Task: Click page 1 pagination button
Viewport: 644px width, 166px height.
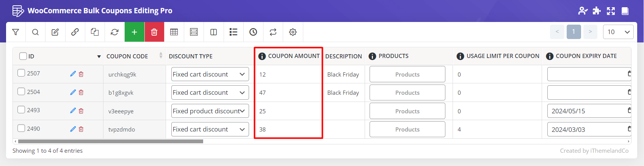Action: click(573, 32)
